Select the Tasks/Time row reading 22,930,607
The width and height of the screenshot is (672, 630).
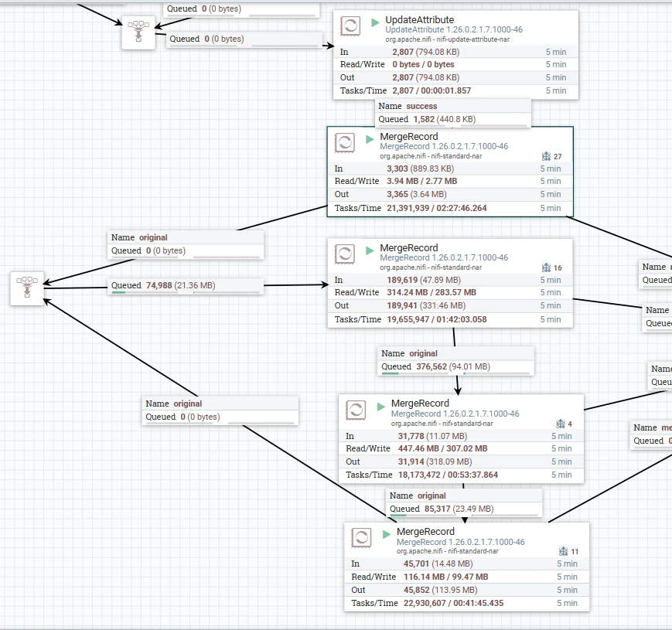tap(467, 603)
